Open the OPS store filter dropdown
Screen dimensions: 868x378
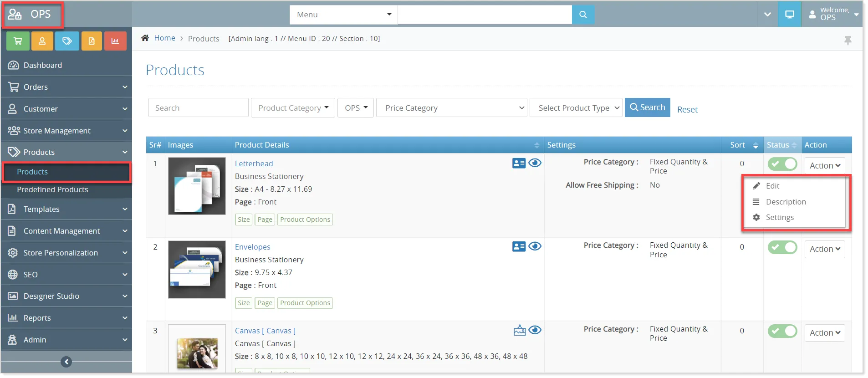point(356,108)
